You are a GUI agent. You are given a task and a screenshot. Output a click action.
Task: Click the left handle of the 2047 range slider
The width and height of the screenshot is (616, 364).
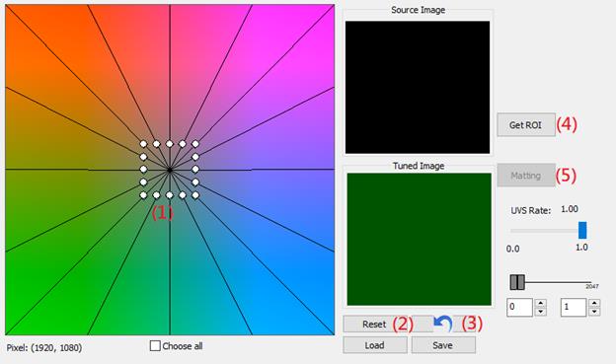tap(514, 282)
